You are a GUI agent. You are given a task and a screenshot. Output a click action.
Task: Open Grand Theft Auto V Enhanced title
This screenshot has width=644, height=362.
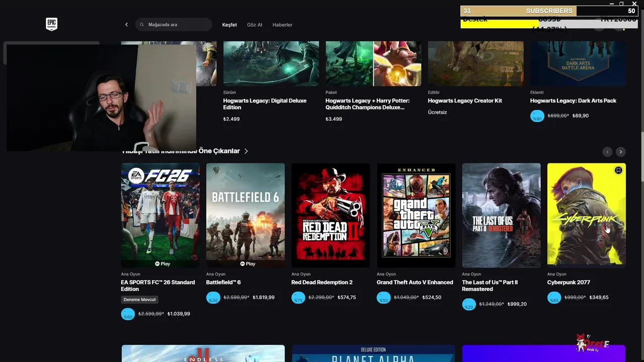pos(415,283)
